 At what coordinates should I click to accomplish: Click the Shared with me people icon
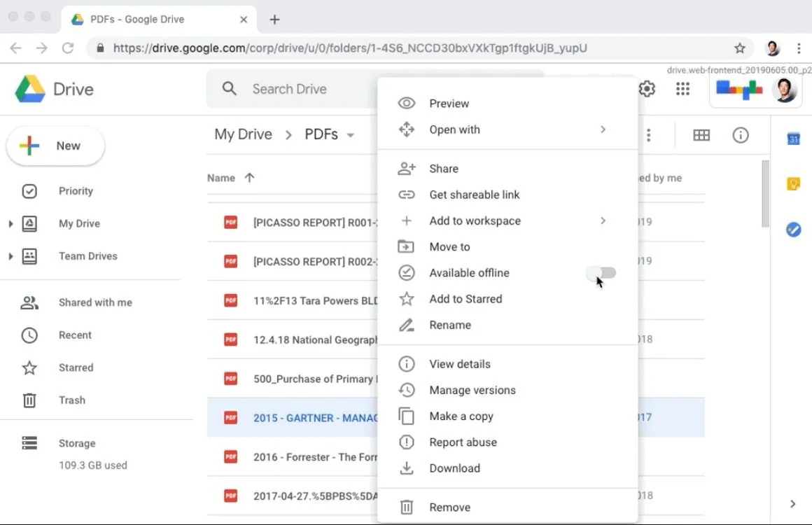click(29, 302)
